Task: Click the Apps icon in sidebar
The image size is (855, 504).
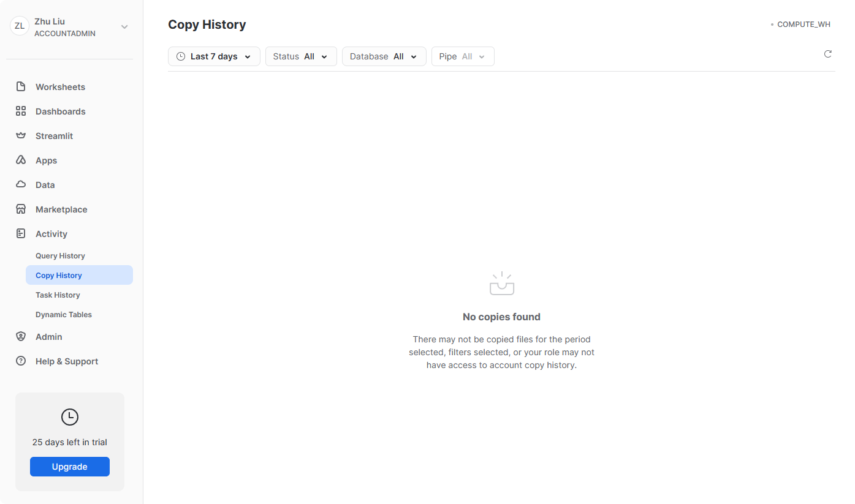Action: click(21, 160)
